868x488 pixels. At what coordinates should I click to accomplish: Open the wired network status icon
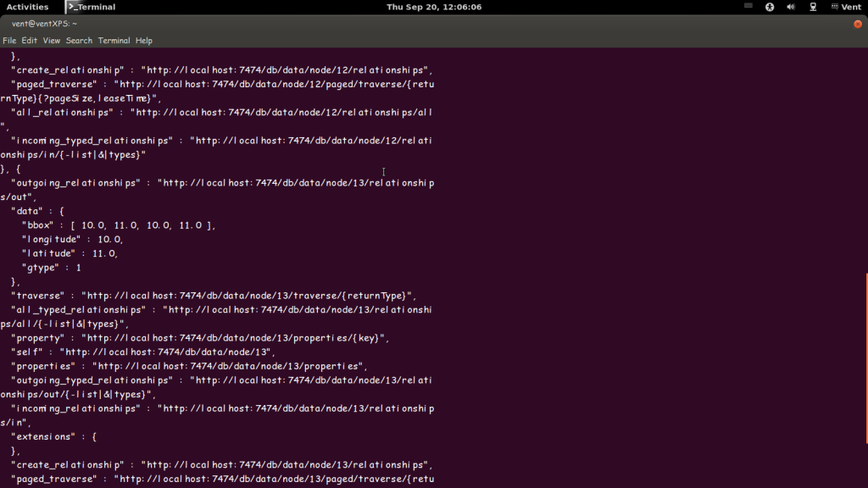coord(813,7)
